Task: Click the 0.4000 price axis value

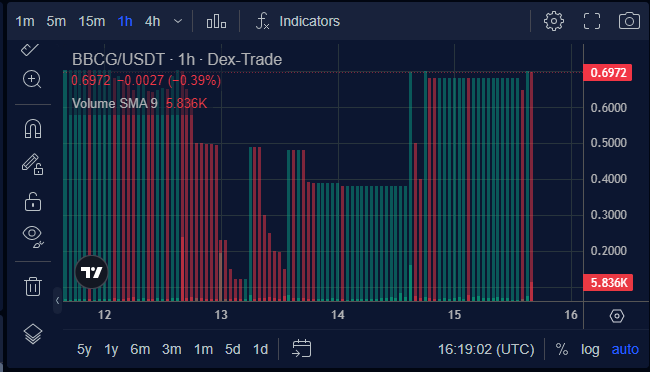Action: coord(609,179)
